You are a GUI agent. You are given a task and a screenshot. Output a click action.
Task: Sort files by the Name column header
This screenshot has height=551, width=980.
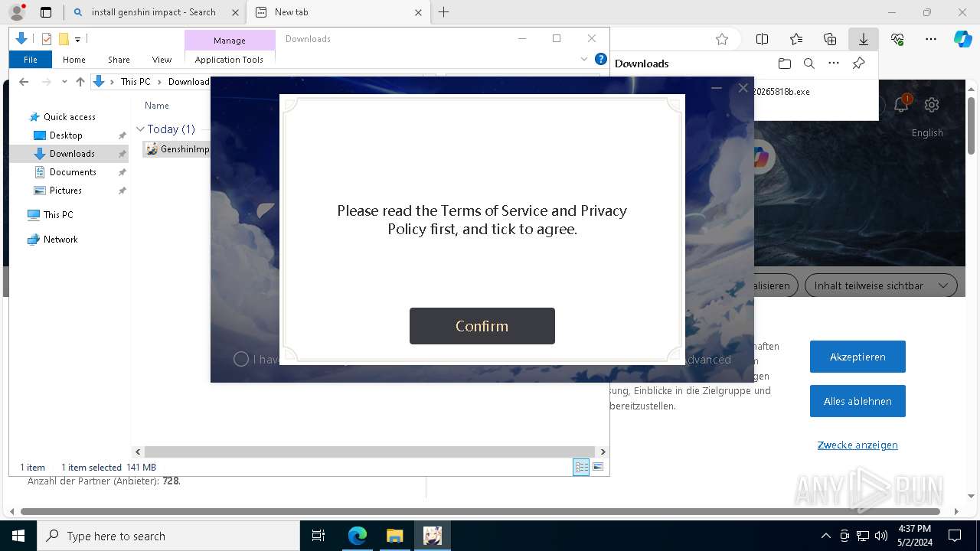point(157,106)
